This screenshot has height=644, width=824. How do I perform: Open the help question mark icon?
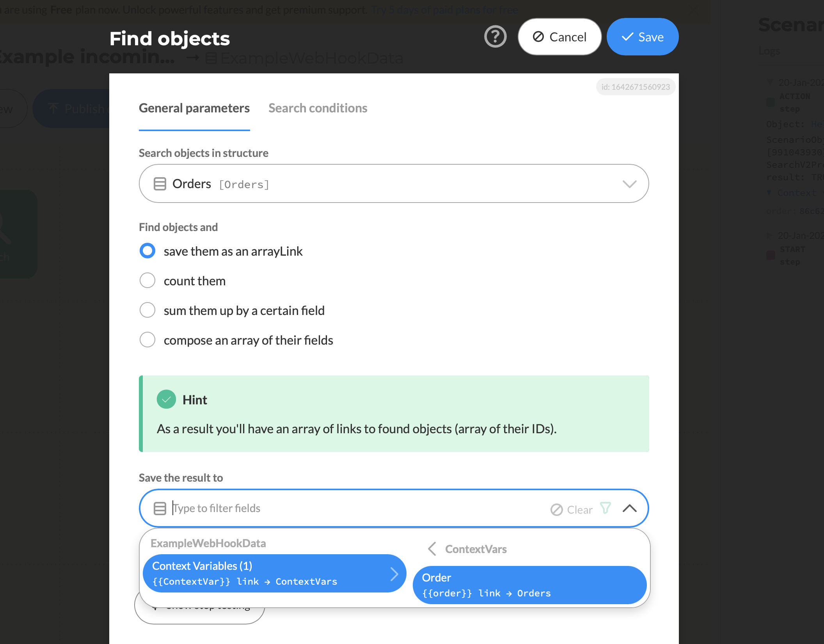pos(495,37)
